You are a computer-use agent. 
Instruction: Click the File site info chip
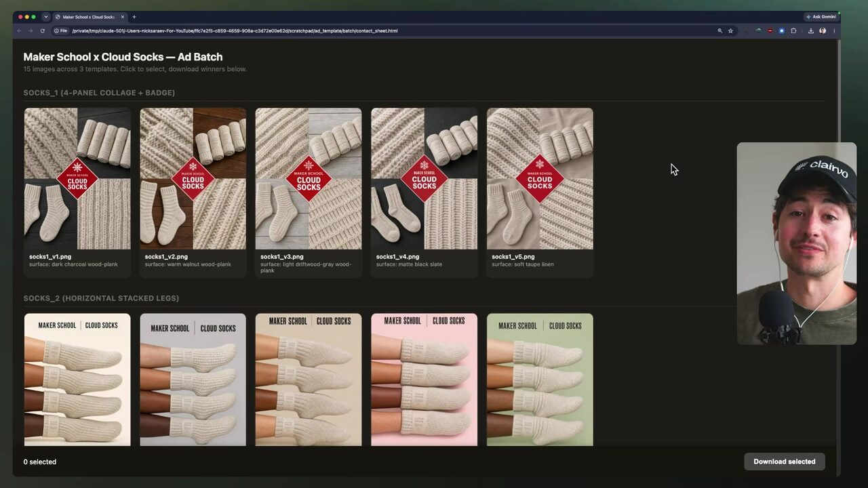click(60, 30)
